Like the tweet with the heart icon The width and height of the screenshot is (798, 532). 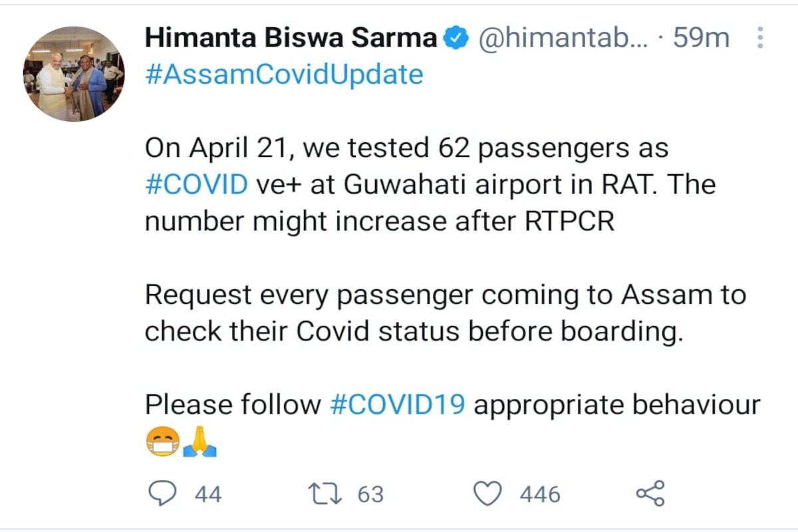coord(487,494)
